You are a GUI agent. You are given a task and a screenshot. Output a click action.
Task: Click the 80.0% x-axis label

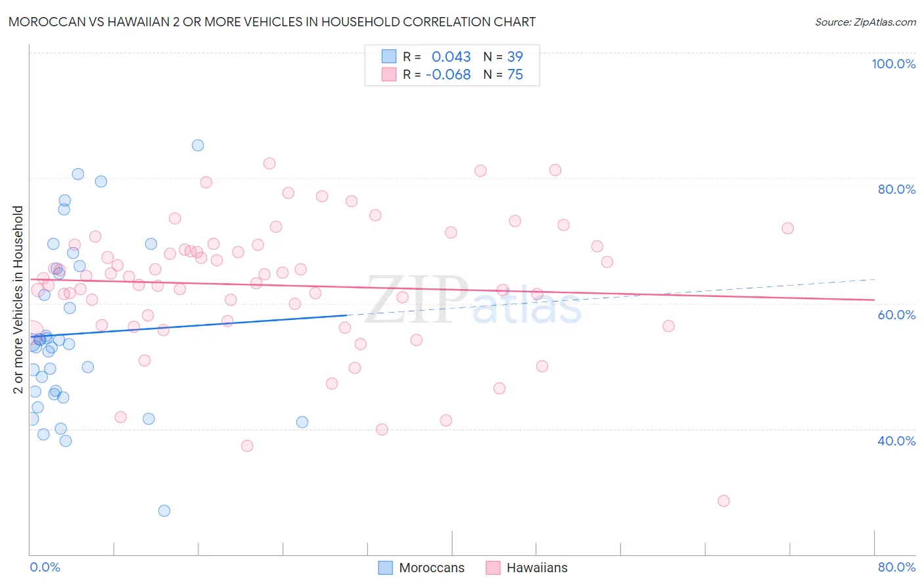tap(896, 567)
